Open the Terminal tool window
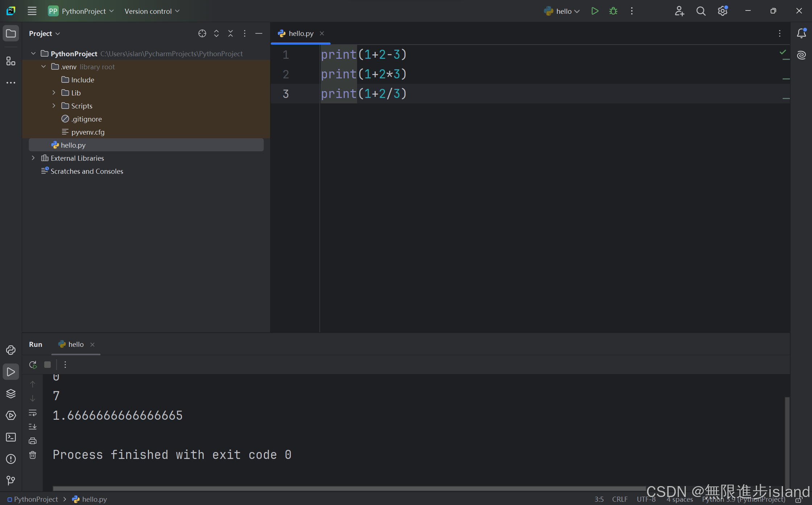 (x=11, y=437)
